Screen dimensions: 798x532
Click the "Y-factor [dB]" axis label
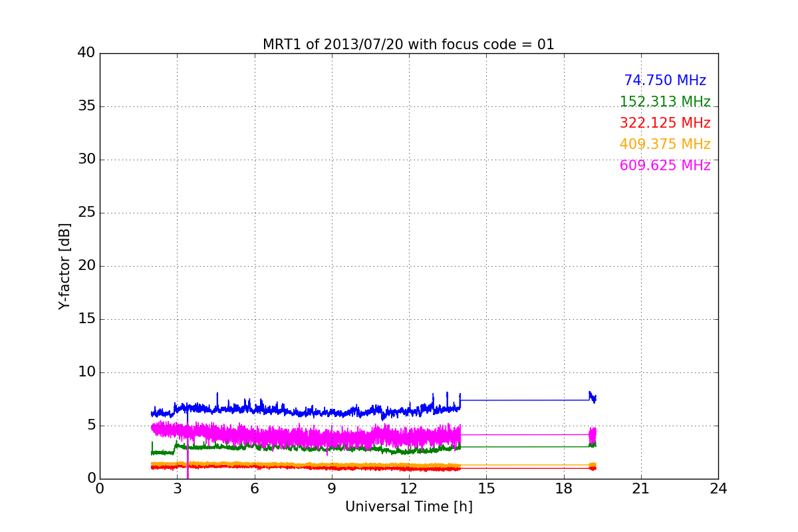pos(65,266)
